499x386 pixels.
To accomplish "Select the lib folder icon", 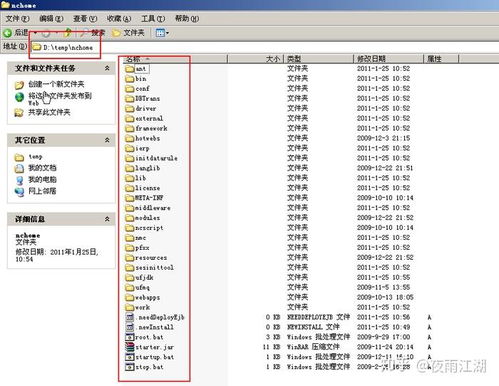I will pyautogui.click(x=130, y=178).
